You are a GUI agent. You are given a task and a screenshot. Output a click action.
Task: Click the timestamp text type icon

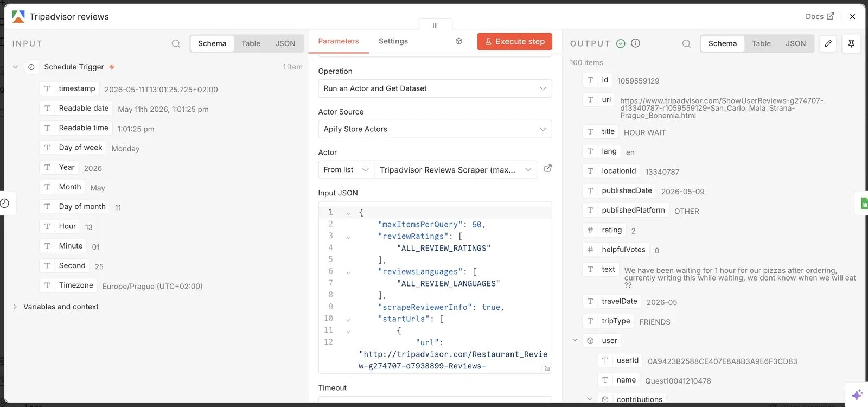pyautogui.click(x=47, y=88)
